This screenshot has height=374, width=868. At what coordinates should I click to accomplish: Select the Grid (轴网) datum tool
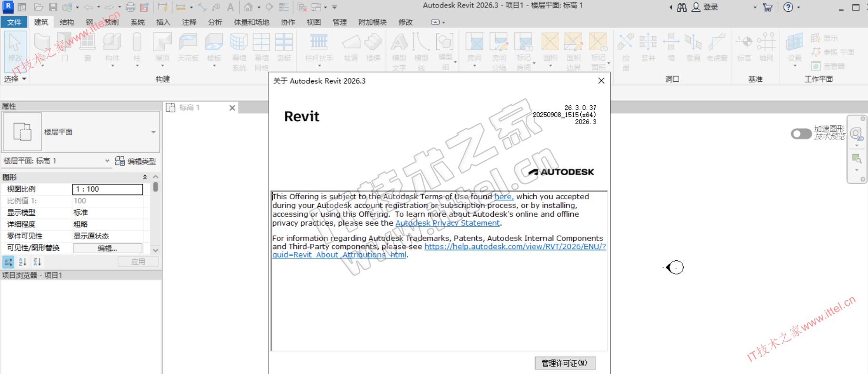(x=766, y=48)
